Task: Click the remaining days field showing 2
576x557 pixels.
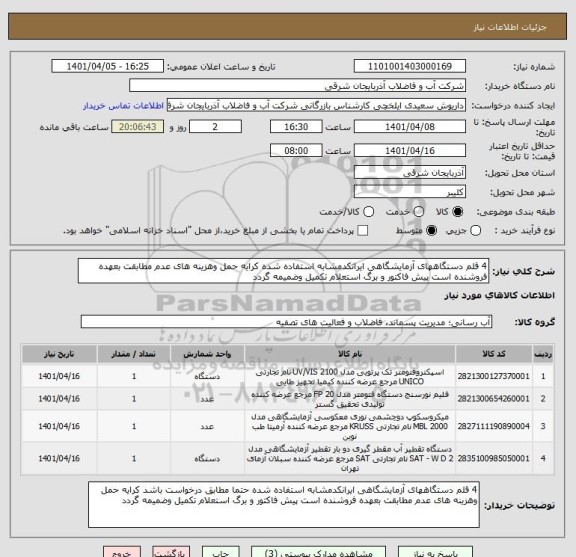Action: 215,127
